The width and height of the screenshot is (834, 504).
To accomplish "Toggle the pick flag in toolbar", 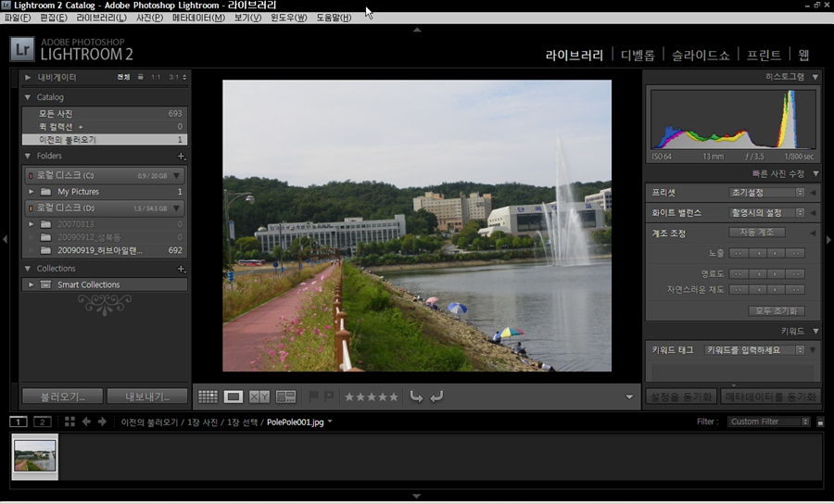I will [x=314, y=397].
